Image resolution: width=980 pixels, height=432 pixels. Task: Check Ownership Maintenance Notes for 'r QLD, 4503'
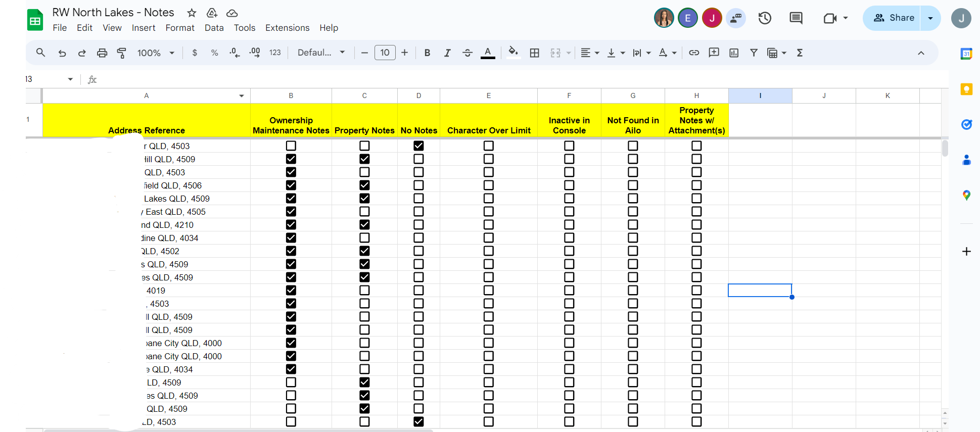(291, 146)
